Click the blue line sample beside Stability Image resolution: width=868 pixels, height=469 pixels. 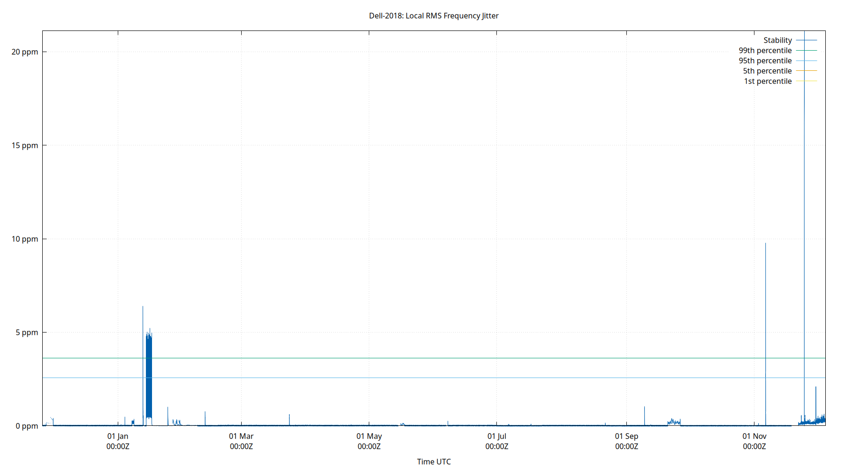806,40
